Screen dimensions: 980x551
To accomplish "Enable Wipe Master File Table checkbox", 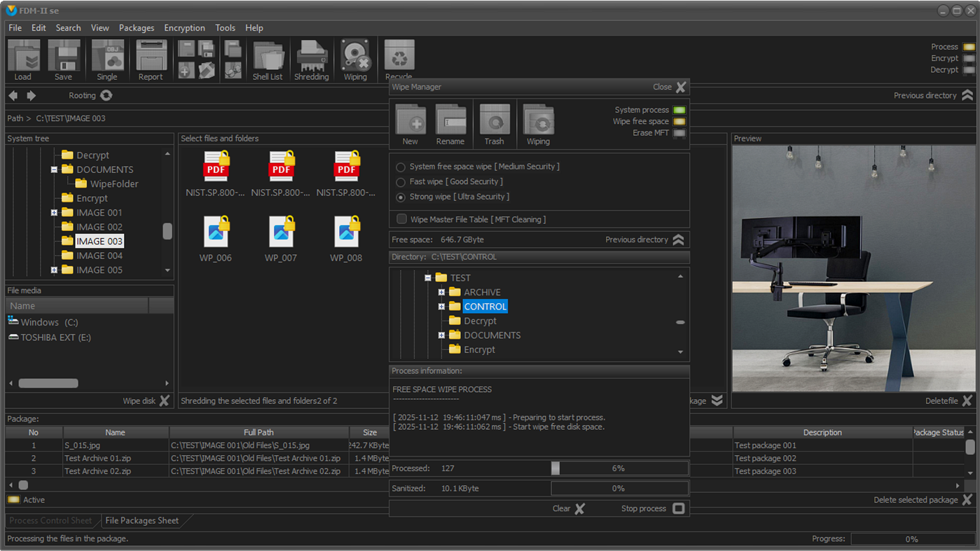I will pyautogui.click(x=401, y=219).
